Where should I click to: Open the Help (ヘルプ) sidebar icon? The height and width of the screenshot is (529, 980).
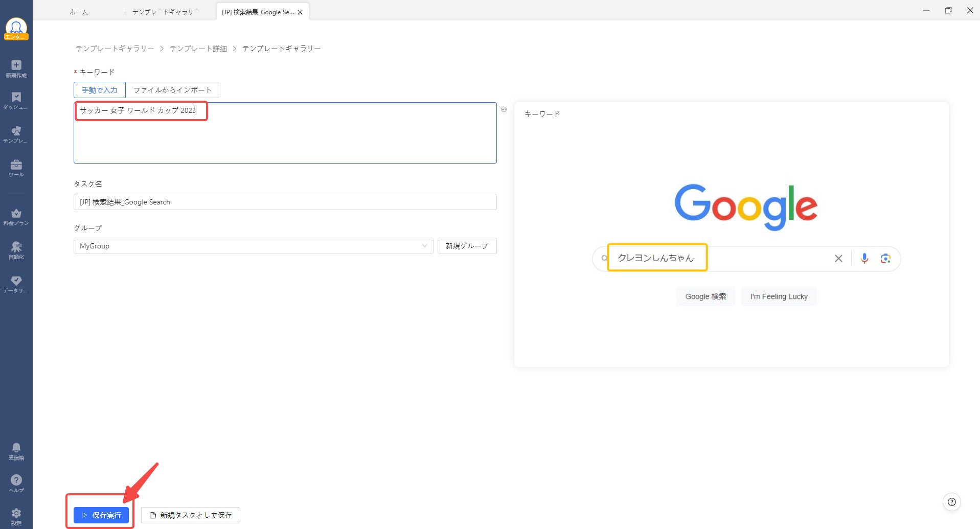(x=16, y=482)
